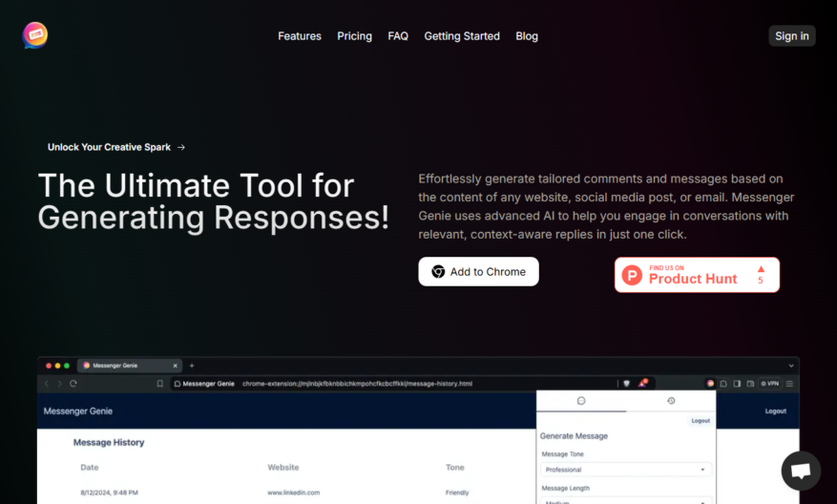Click the demo browser's back arrow
Image resolution: width=837 pixels, height=504 pixels.
click(47, 384)
